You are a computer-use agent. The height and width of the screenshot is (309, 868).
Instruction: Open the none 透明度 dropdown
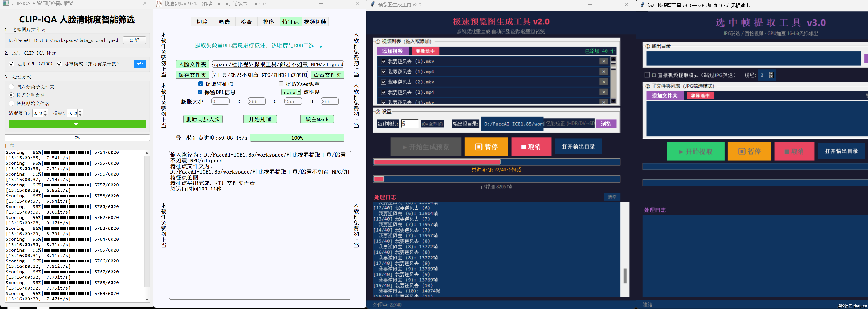291,92
